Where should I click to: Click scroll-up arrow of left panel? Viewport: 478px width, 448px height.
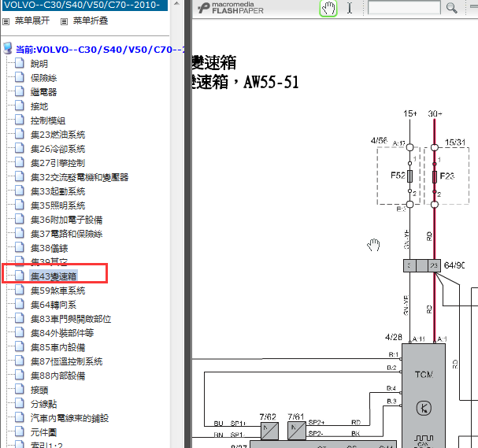pyautogui.click(x=176, y=4)
